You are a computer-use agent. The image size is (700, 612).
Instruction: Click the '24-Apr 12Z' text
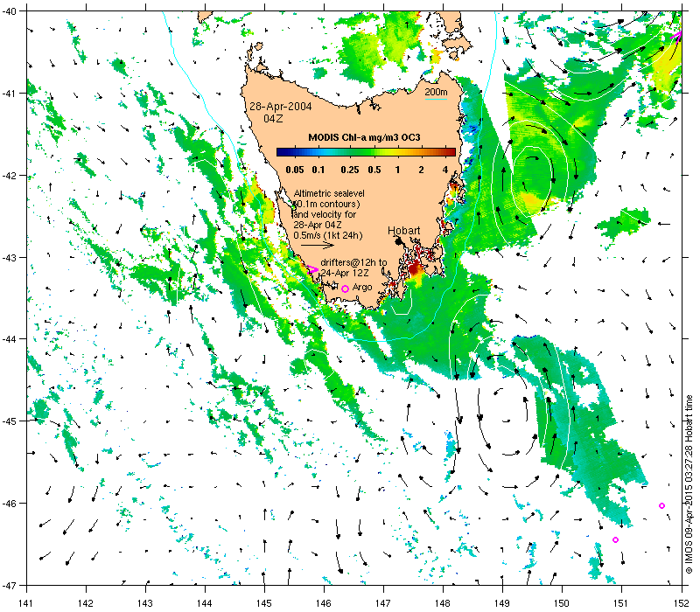(345, 273)
